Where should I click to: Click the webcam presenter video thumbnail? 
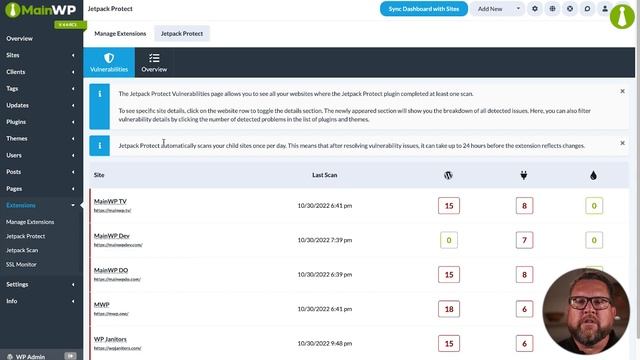(x=586, y=311)
